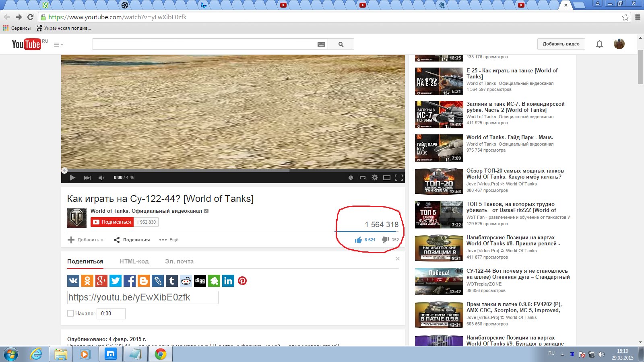Click the Начало start time field
This screenshot has height=362, width=644.
(x=111, y=313)
